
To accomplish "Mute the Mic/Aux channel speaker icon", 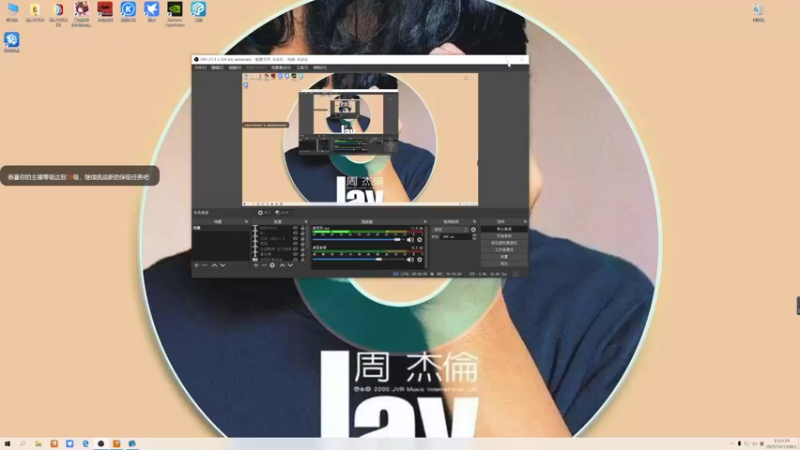I will [410, 240].
